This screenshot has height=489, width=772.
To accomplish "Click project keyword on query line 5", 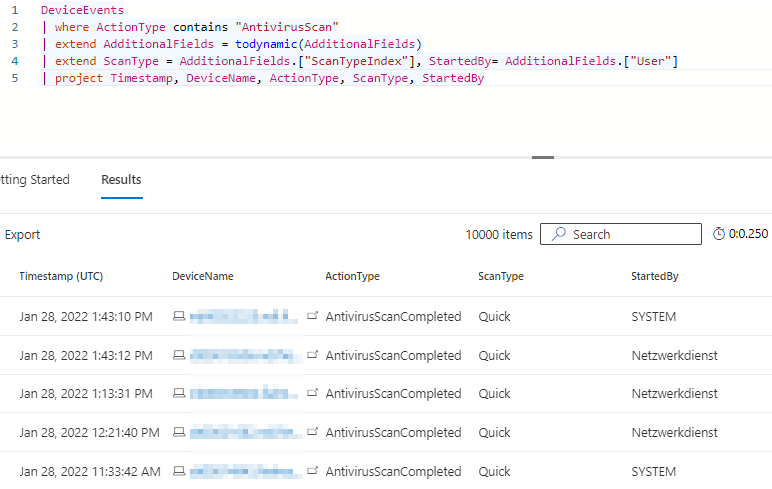I will point(79,78).
